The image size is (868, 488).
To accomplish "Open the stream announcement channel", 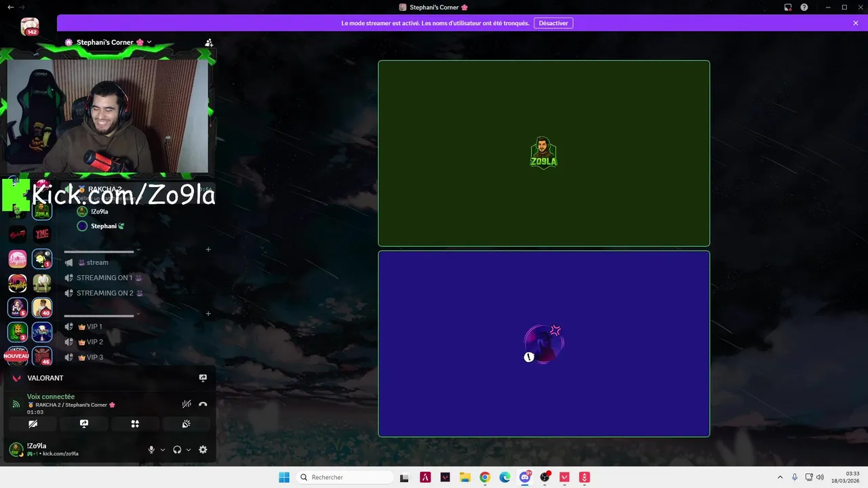I will (x=97, y=262).
